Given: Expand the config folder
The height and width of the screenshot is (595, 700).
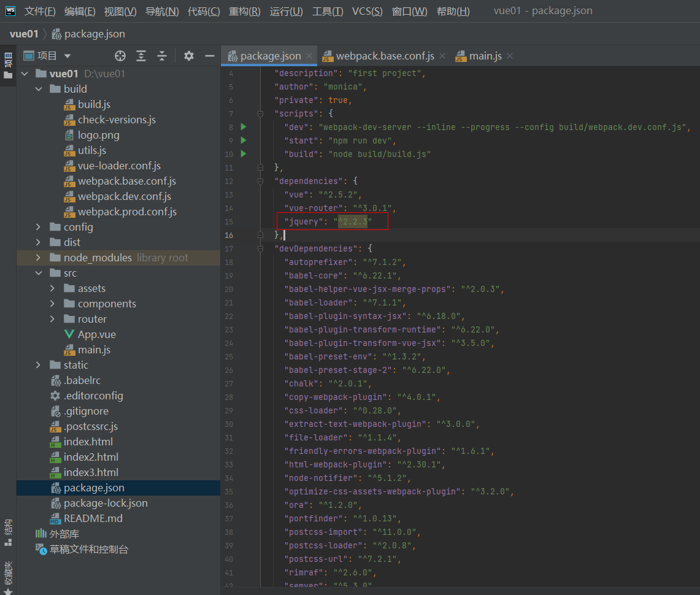Looking at the screenshot, I should coord(39,227).
